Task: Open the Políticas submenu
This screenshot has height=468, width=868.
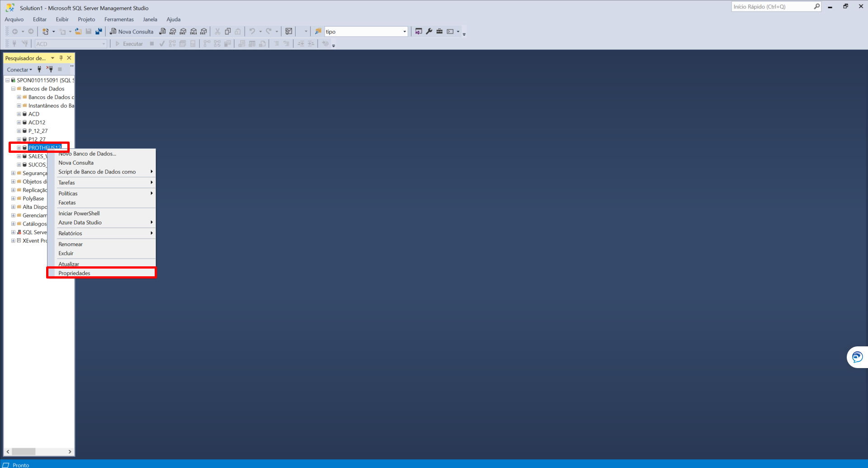Action: point(102,194)
